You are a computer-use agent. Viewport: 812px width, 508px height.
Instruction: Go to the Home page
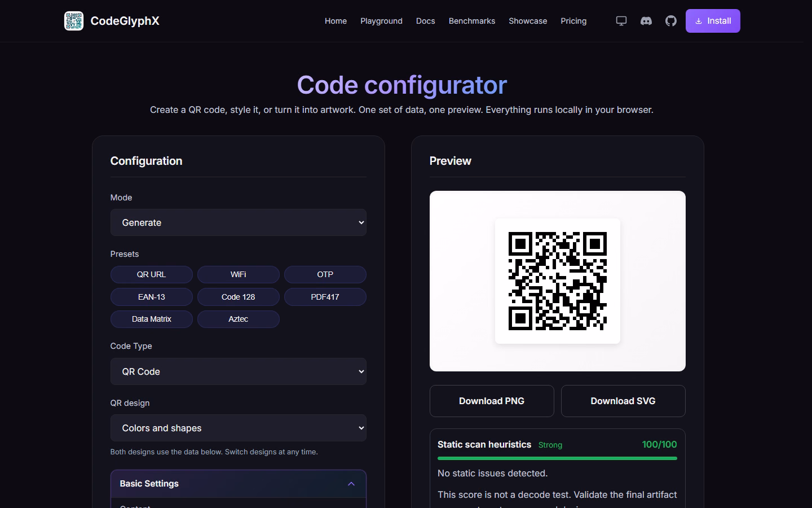point(336,21)
